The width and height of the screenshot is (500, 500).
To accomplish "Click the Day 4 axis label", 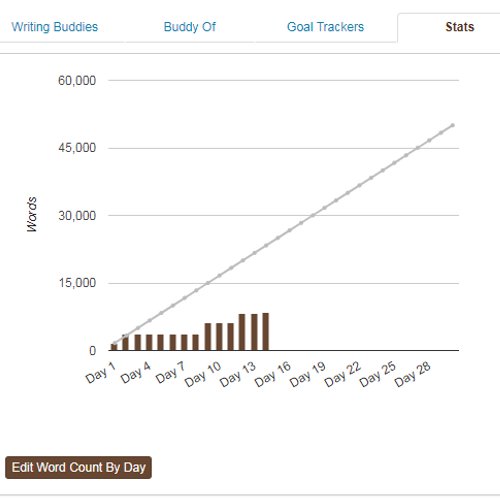I will pyautogui.click(x=136, y=372).
